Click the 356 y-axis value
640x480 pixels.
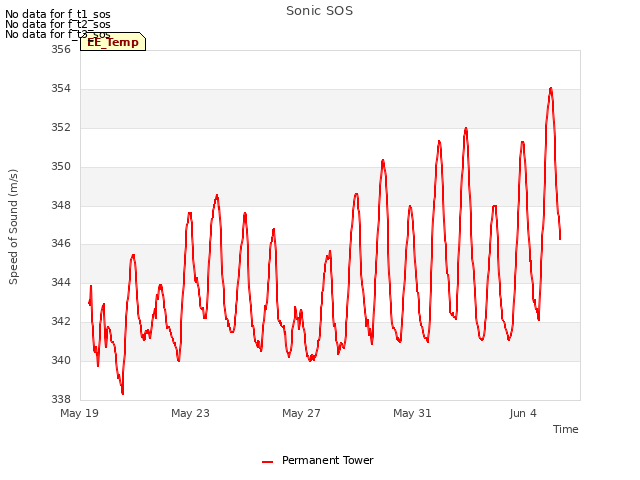pyautogui.click(x=61, y=49)
